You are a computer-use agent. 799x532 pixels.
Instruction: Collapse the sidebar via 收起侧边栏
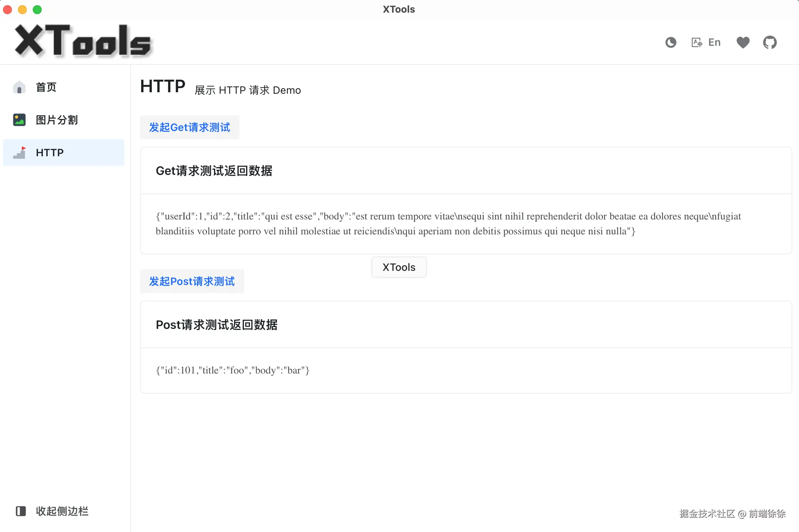62,511
